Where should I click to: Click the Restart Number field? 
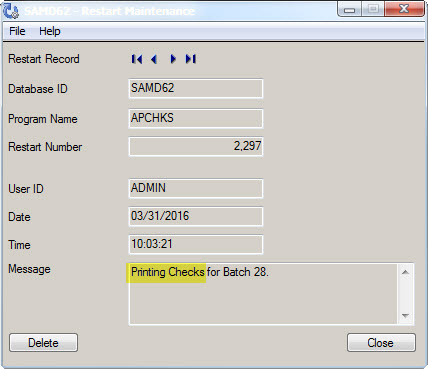[196, 146]
